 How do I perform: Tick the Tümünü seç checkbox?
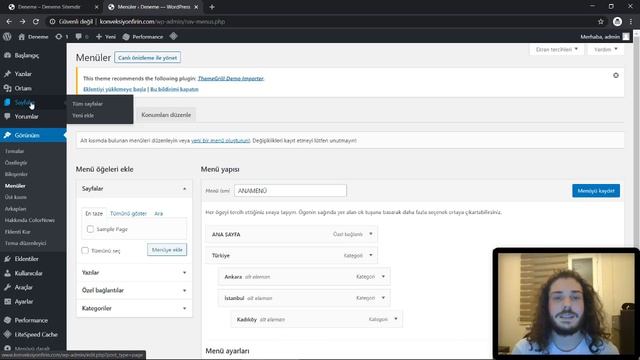(x=85, y=250)
